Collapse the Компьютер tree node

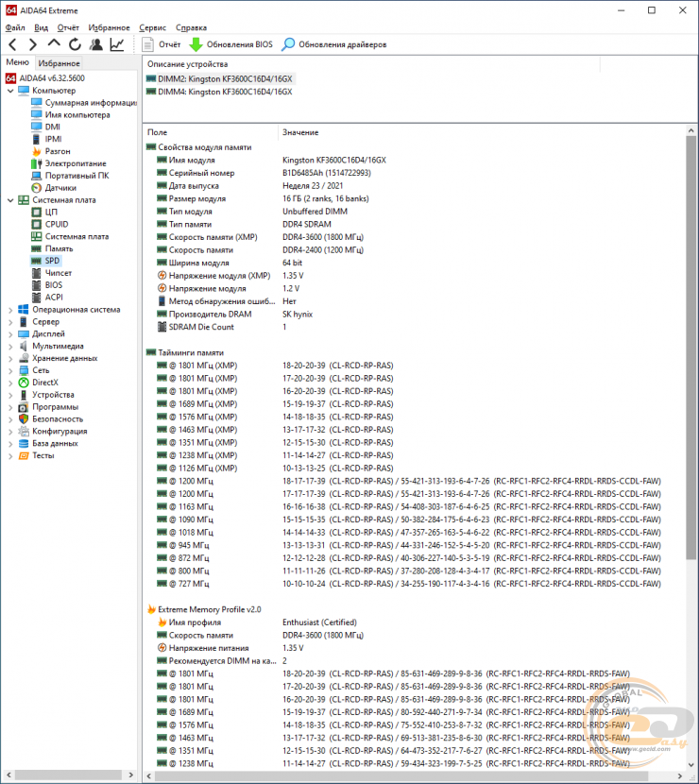click(10, 91)
